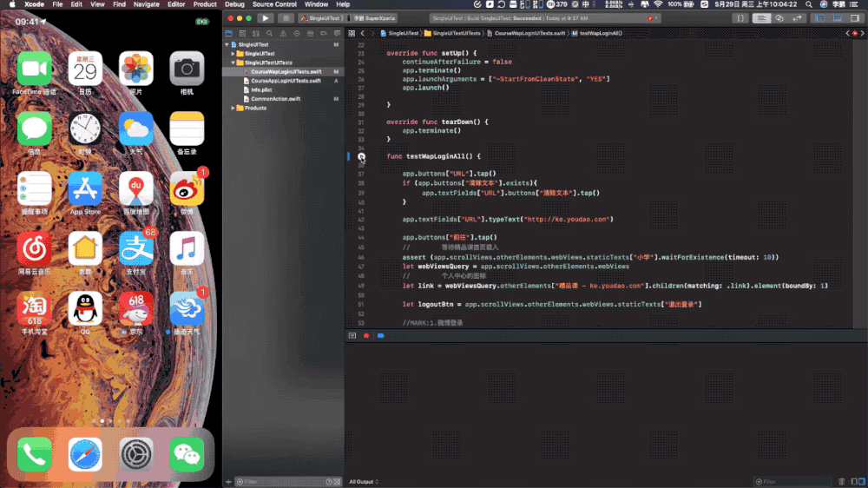
Task: Open the Wi-Fi status menu
Action: [x=658, y=4]
